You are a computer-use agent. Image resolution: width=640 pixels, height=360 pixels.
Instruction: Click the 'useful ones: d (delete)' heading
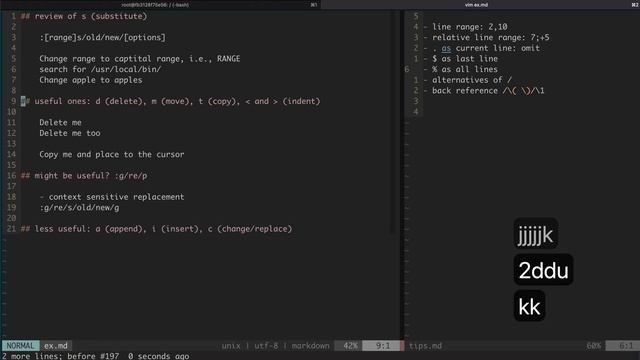171,101
